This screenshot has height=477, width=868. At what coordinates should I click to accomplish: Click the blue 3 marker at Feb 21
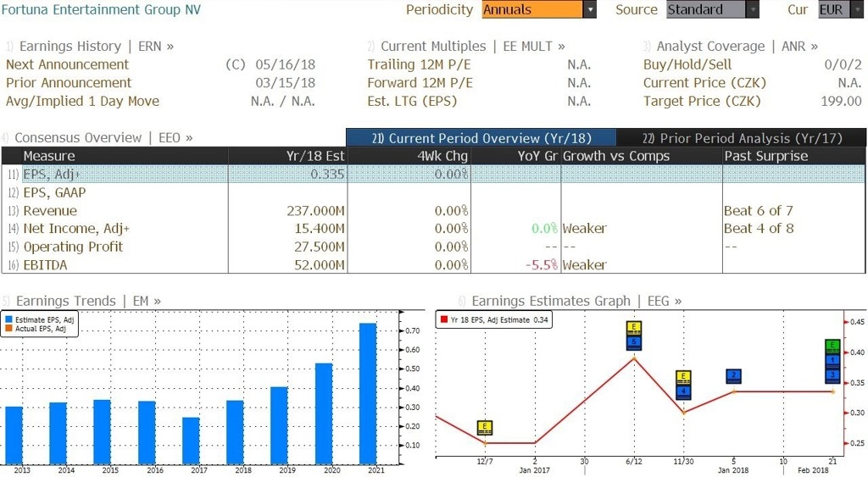(x=832, y=375)
